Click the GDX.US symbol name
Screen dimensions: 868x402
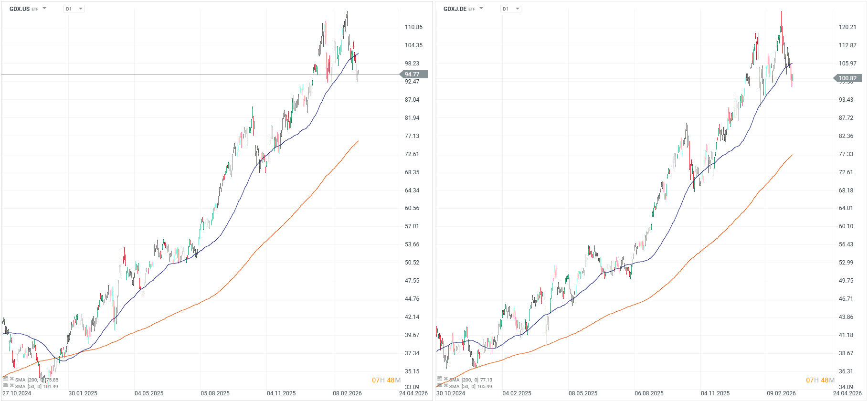click(x=20, y=9)
